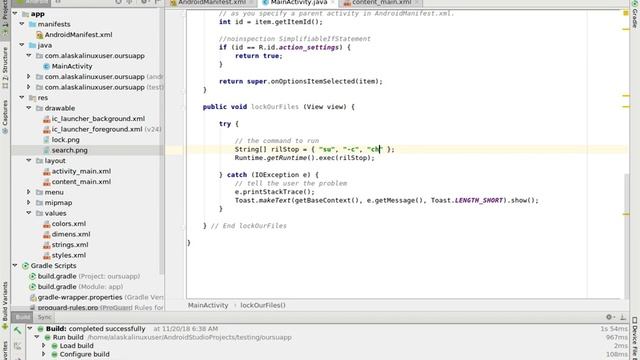Switch to content_main.xml editor tab
Image resolution: width=640 pixels, height=360 pixels.
[381, 2]
